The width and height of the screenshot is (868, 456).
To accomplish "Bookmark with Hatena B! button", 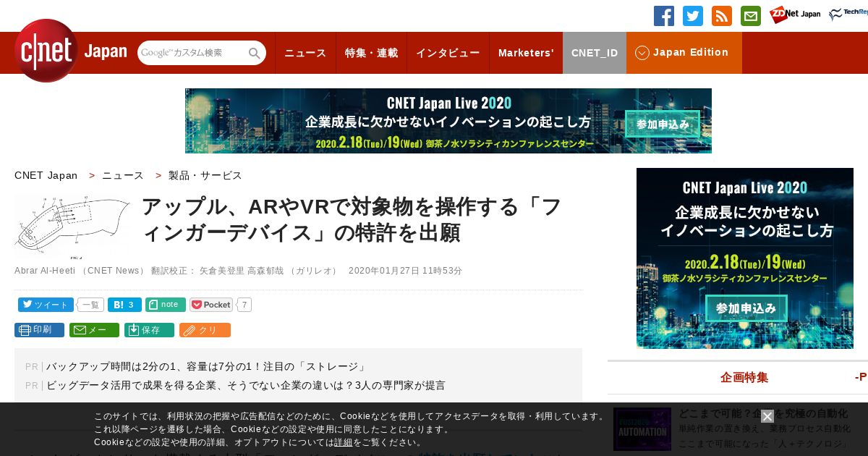I will pyautogui.click(x=124, y=305).
